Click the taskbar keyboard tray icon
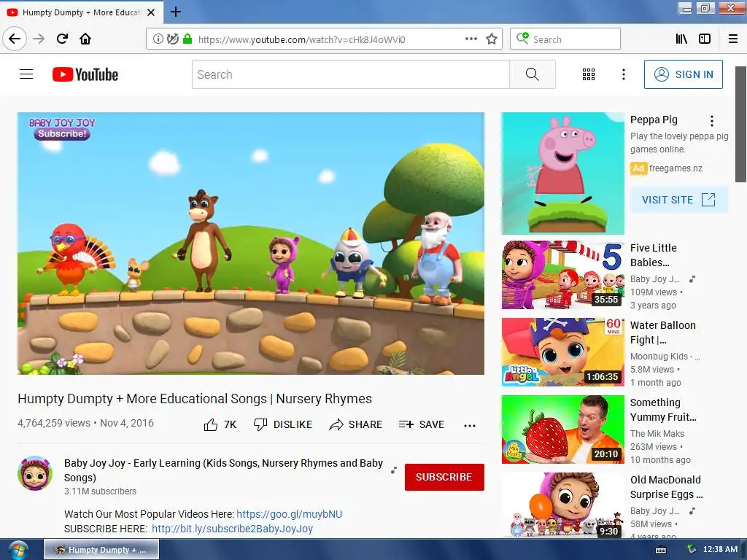Image resolution: width=747 pixels, height=560 pixels. tap(661, 550)
